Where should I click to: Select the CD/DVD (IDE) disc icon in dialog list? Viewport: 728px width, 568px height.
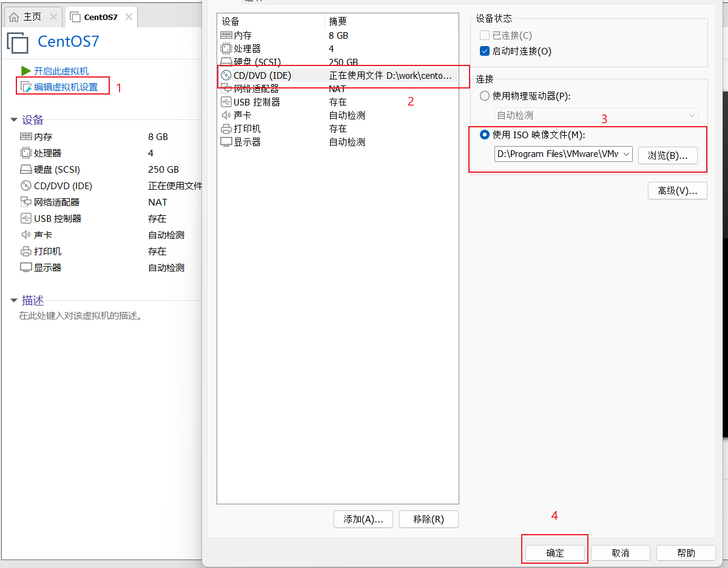click(226, 76)
